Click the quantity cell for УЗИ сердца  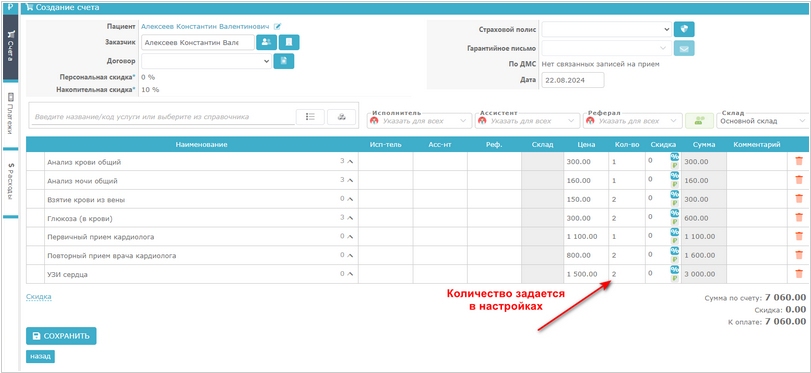[627, 274]
